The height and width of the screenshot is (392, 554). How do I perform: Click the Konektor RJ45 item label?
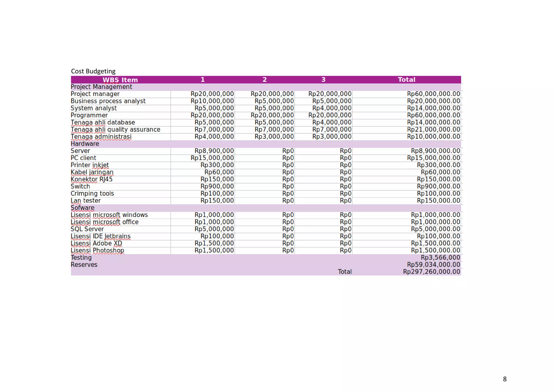[x=91, y=179]
